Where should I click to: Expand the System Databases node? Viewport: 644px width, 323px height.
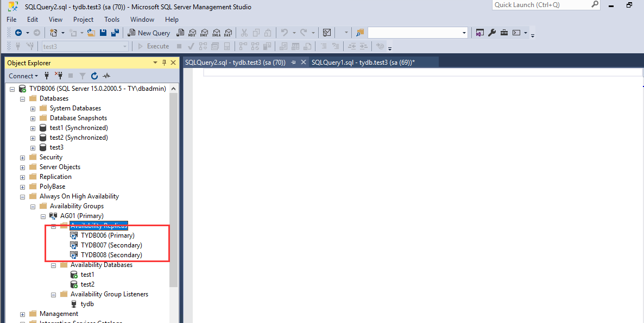click(33, 109)
